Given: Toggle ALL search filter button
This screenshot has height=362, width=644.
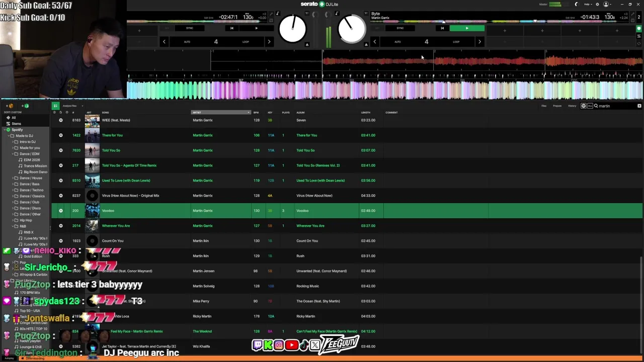Looking at the screenshot, I should pyautogui.click(x=590, y=106).
